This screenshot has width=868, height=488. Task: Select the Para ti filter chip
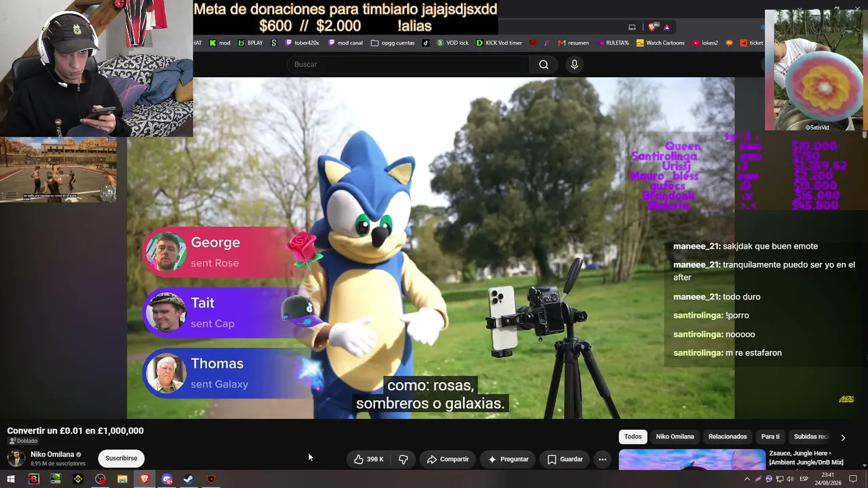[x=770, y=436]
